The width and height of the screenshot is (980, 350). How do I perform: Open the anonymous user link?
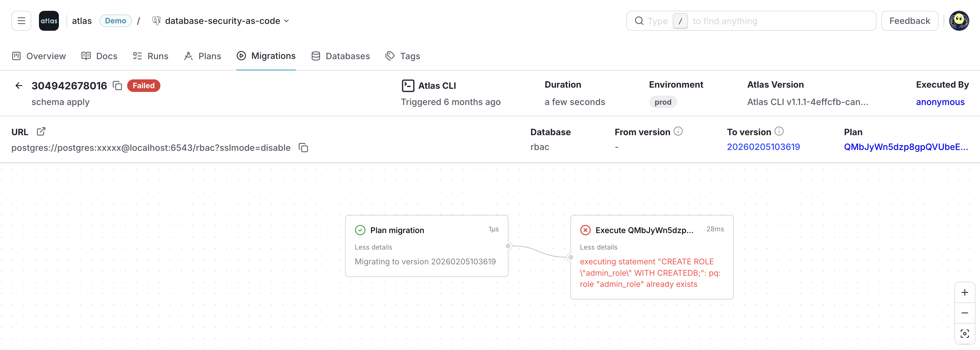(x=940, y=102)
